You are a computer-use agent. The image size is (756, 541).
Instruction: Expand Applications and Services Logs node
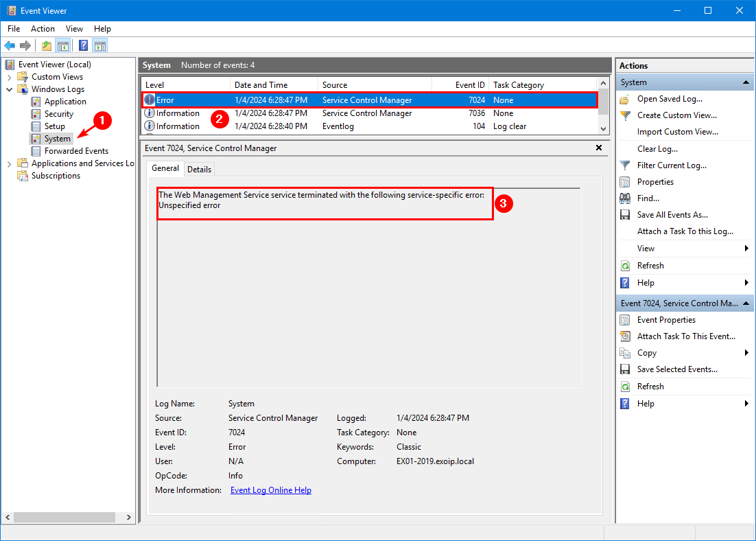coord(10,163)
